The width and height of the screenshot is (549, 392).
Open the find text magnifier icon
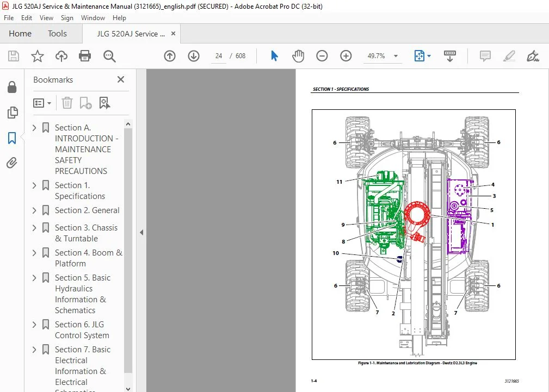point(109,56)
